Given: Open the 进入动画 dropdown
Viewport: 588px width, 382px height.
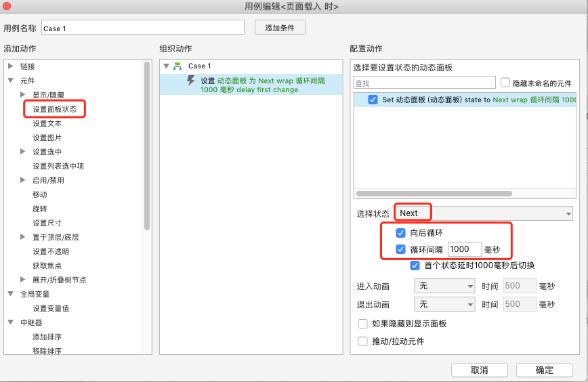Looking at the screenshot, I should [x=445, y=286].
